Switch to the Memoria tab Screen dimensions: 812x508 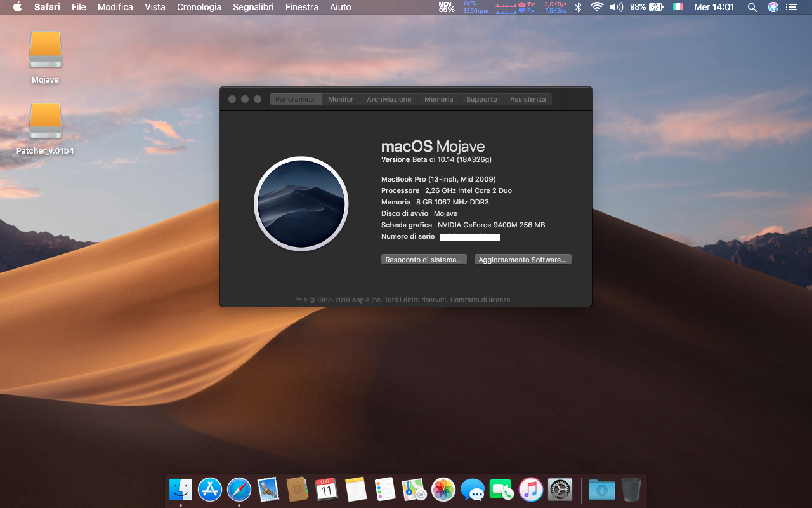[439, 99]
